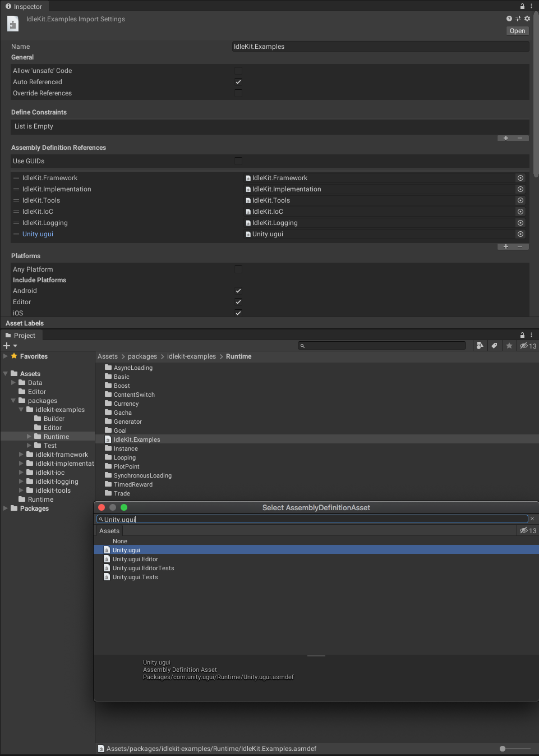
Task: Open object picker for IdleKit.Framework reference
Action: point(520,178)
